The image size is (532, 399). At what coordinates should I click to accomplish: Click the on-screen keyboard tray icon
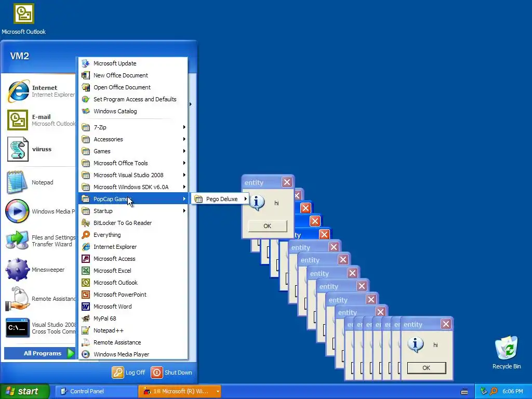[464, 392]
